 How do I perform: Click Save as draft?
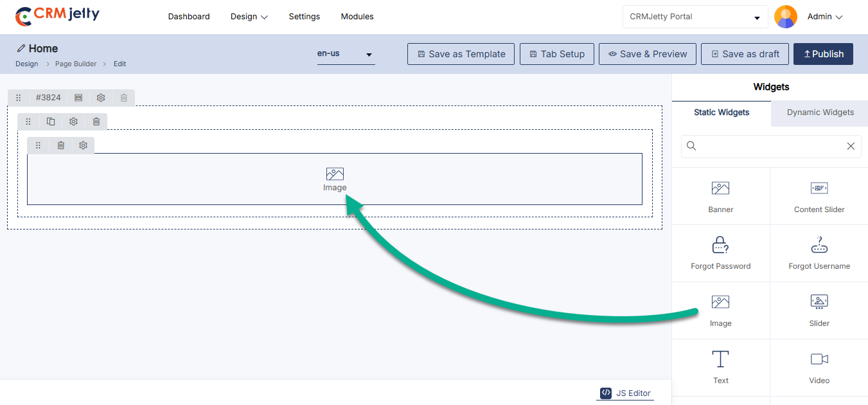coord(745,54)
